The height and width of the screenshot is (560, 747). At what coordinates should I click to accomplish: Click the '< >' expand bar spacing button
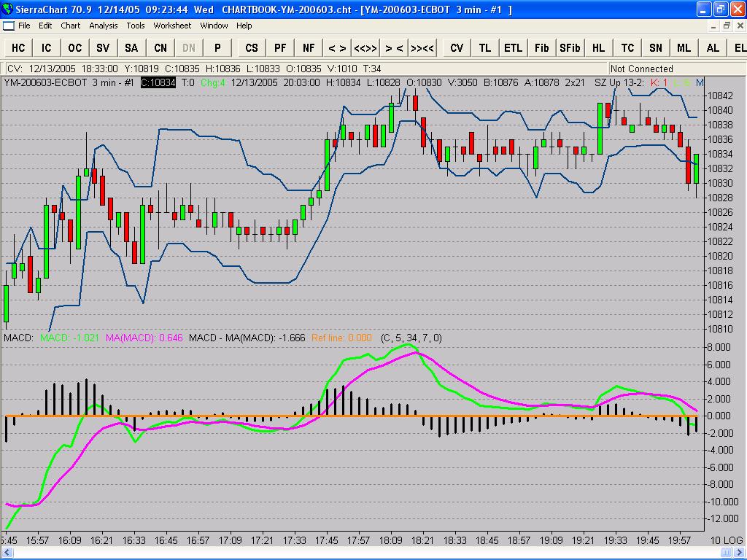(x=337, y=48)
